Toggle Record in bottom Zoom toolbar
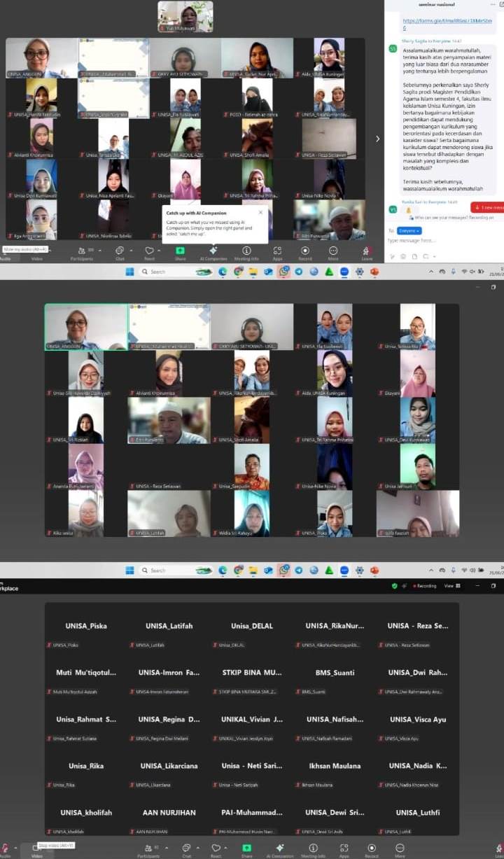Viewport: 504px width, 859px height. click(x=371, y=849)
